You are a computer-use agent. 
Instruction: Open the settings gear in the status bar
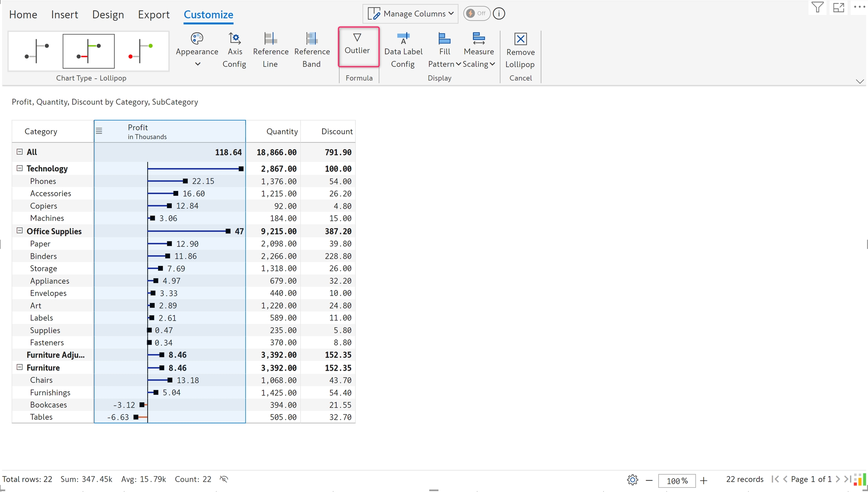click(x=632, y=480)
